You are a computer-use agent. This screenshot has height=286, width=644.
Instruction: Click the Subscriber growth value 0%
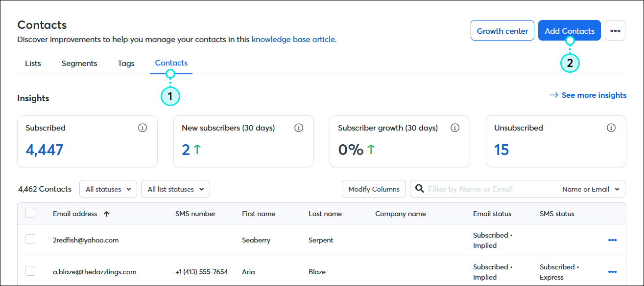351,150
